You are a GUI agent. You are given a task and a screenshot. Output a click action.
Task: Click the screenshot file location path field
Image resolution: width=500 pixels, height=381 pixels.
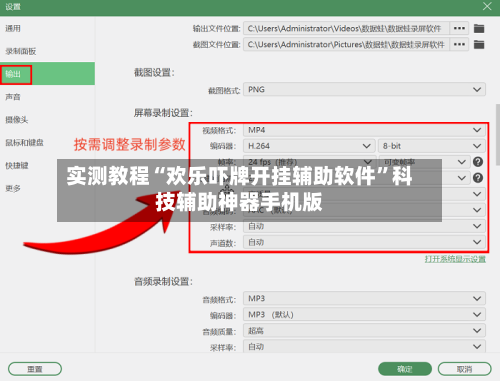click(346, 45)
